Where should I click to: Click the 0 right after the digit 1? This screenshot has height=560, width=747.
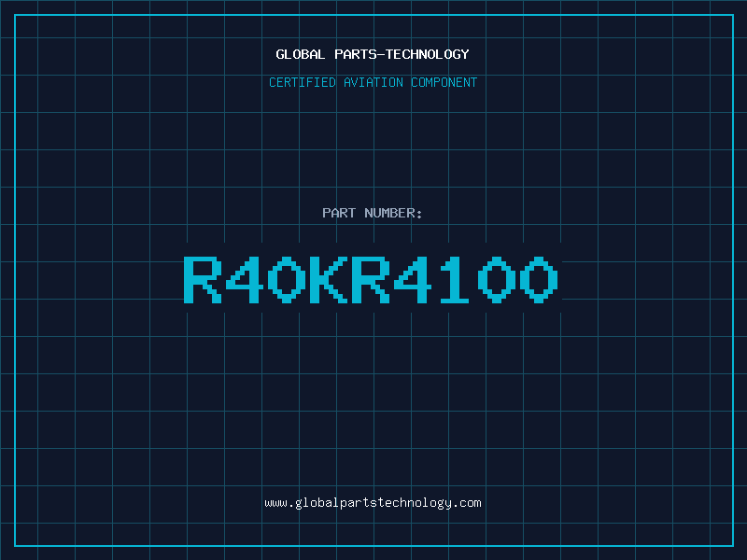497,279
